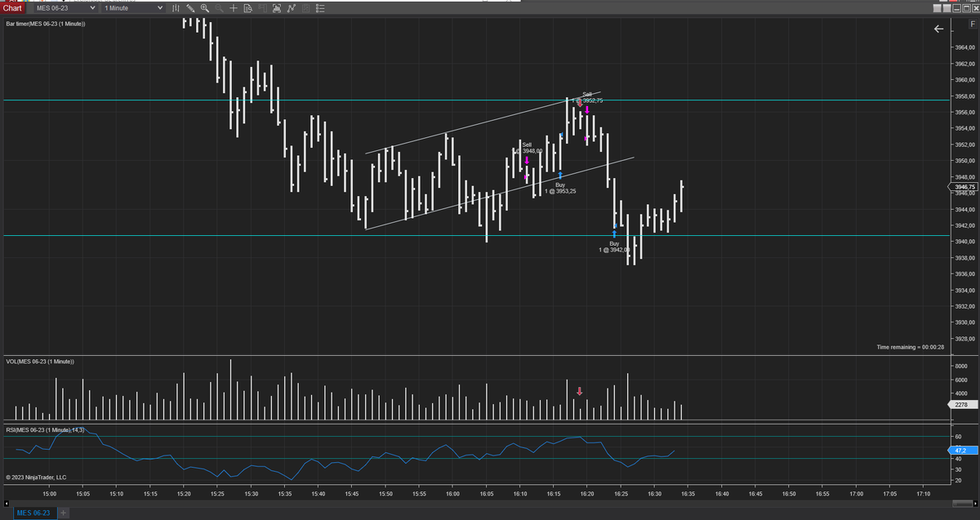Click the RSI value marker 47,2

962,450
